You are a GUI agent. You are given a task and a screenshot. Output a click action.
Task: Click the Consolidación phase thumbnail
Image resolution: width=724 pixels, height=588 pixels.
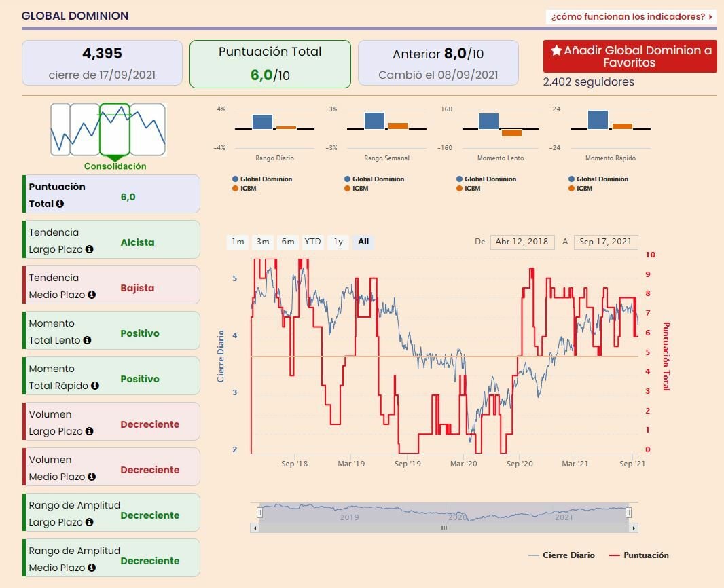coord(115,129)
